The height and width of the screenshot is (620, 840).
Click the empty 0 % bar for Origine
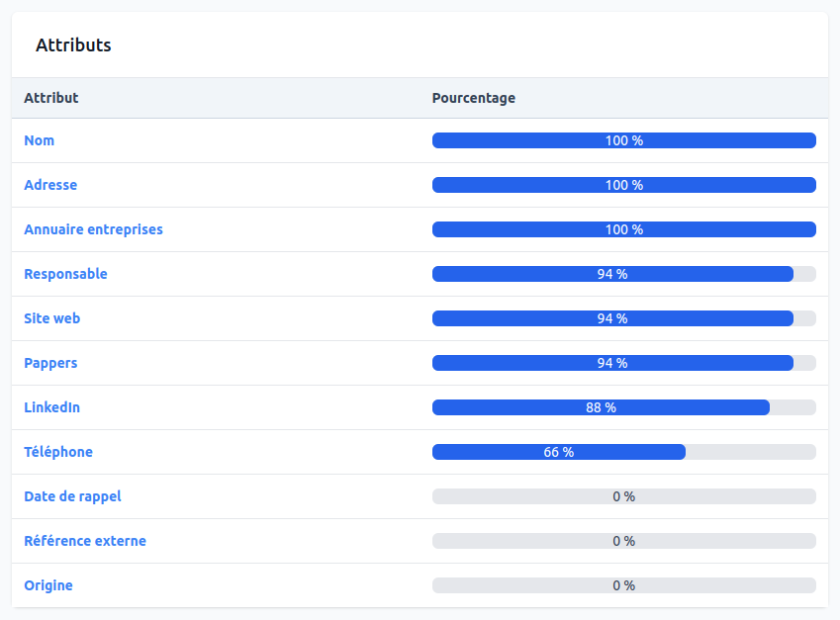(x=623, y=585)
